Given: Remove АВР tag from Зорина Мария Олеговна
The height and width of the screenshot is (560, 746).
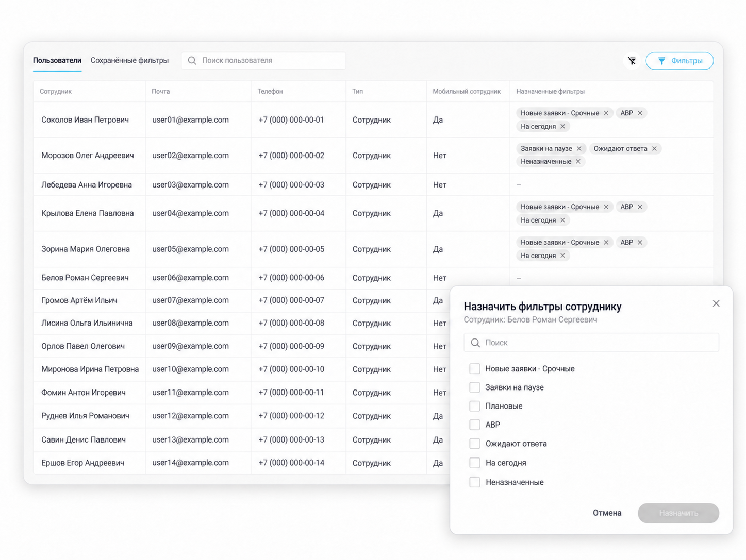Looking at the screenshot, I should click(x=640, y=243).
